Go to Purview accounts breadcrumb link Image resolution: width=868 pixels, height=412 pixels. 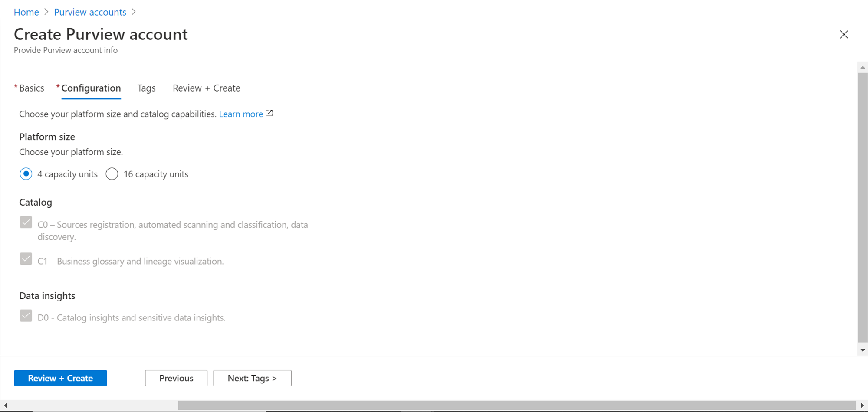90,12
